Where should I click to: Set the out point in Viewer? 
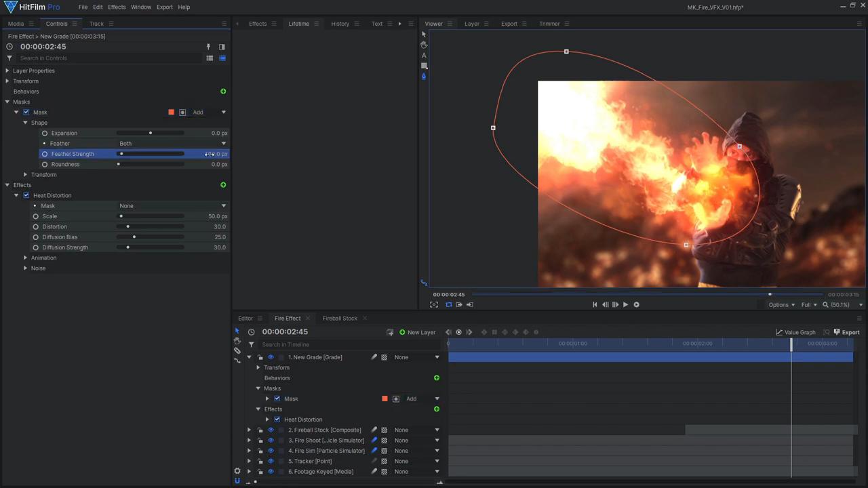tap(469, 305)
